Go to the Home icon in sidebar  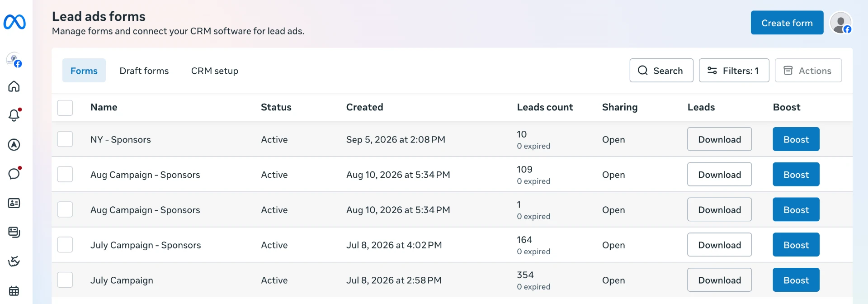pos(14,86)
